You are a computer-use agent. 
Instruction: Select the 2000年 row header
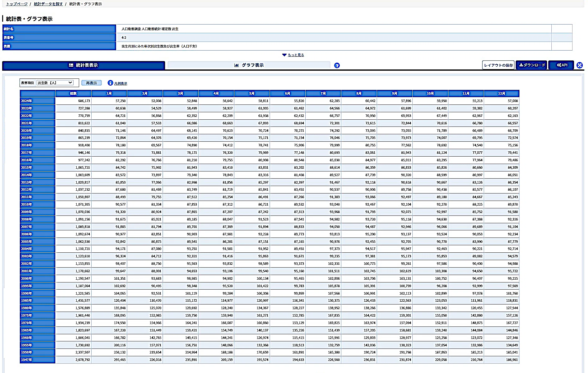tap(38, 278)
